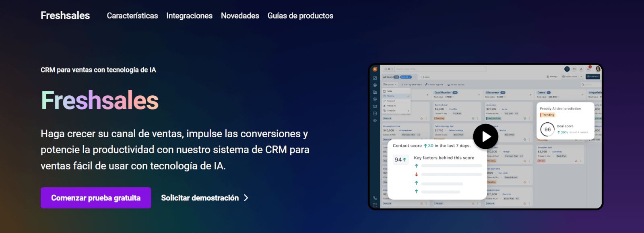Screen dimensions: 644x233
Task: Open the app switcher grid icon in the CRM sidebar
Action: pyautogui.click(x=375, y=205)
